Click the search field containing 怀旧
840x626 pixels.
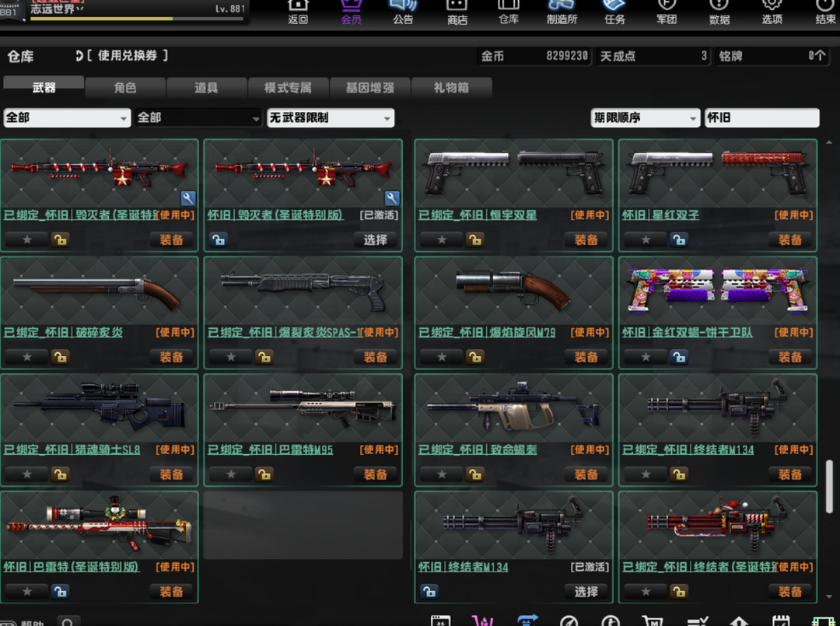point(761,118)
